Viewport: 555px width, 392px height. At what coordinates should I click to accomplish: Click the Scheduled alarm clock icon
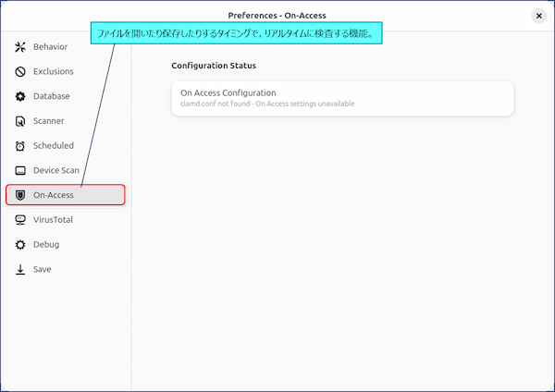pos(20,146)
